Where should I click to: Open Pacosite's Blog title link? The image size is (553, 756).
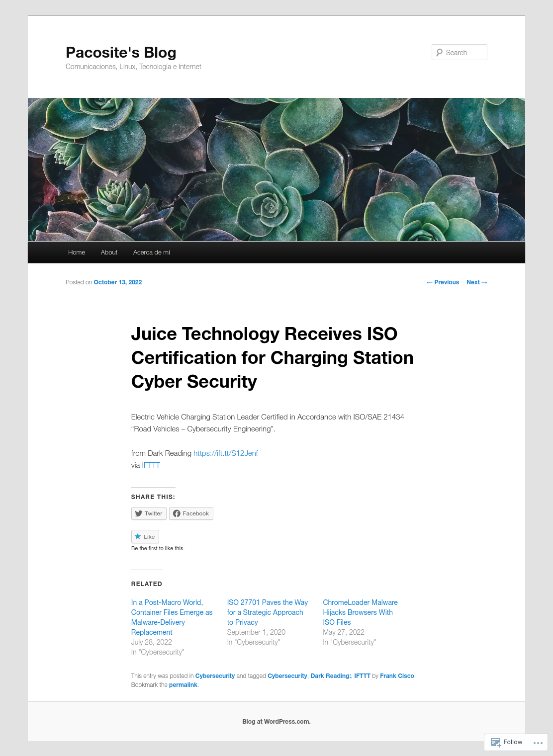(x=121, y=52)
